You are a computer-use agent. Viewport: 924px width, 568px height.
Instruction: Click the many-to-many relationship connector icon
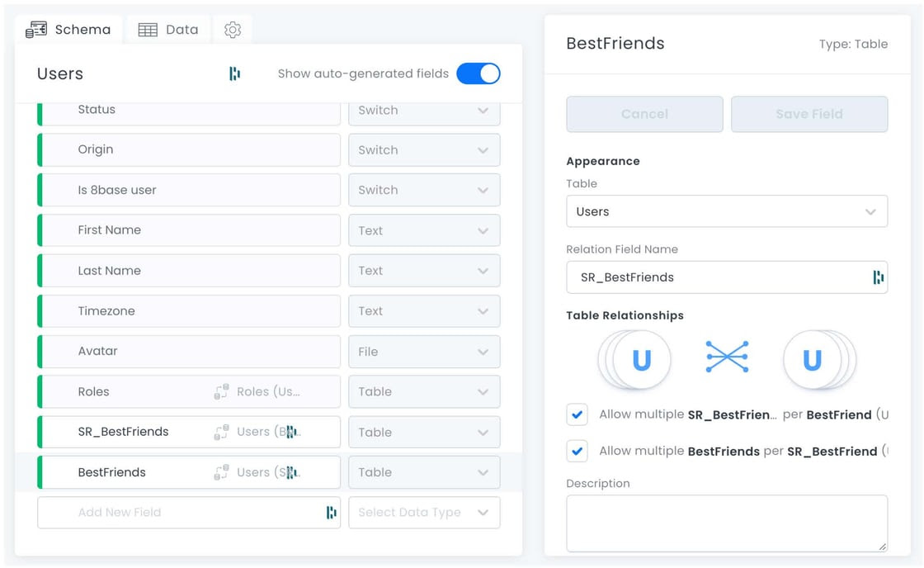pyautogui.click(x=727, y=357)
